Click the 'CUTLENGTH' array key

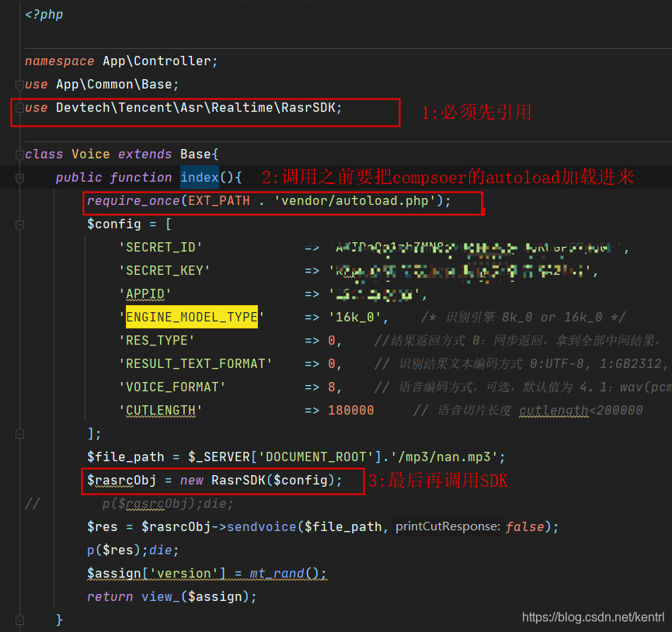(x=161, y=410)
